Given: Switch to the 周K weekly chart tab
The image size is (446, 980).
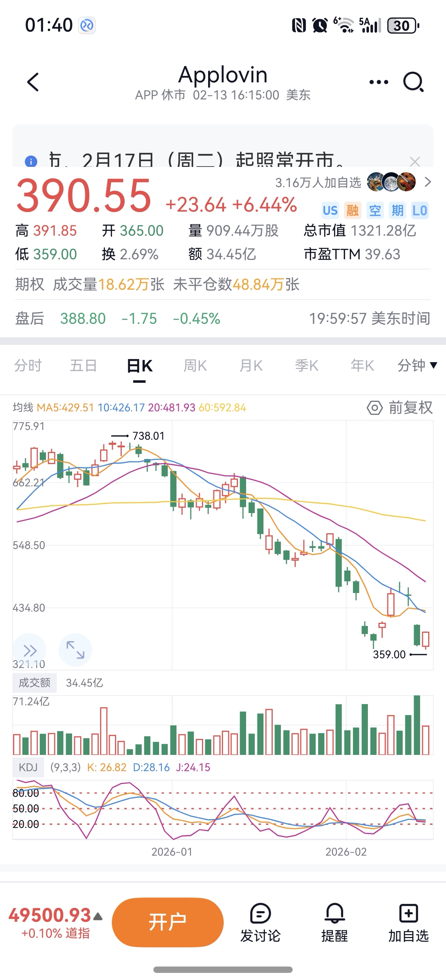Looking at the screenshot, I should [x=195, y=366].
